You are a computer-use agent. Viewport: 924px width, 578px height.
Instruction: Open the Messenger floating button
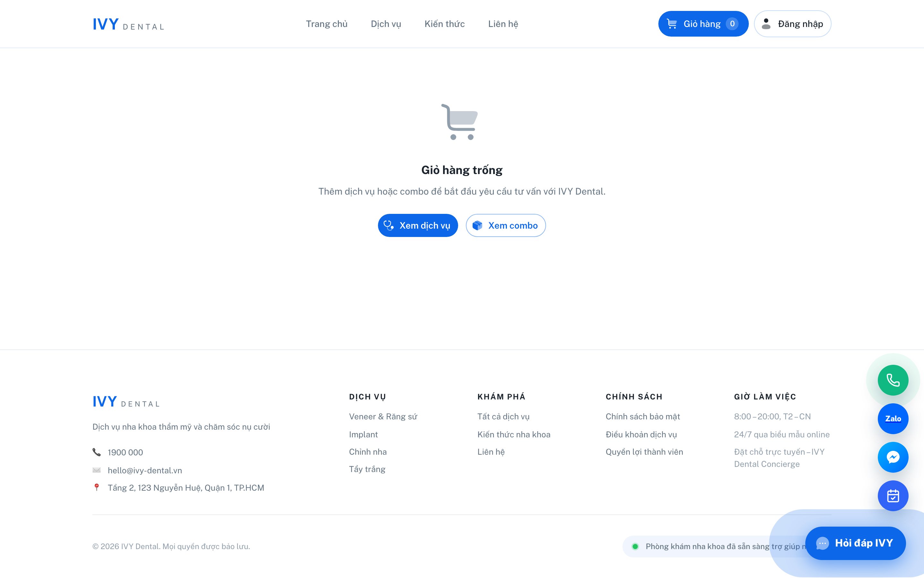tap(893, 457)
